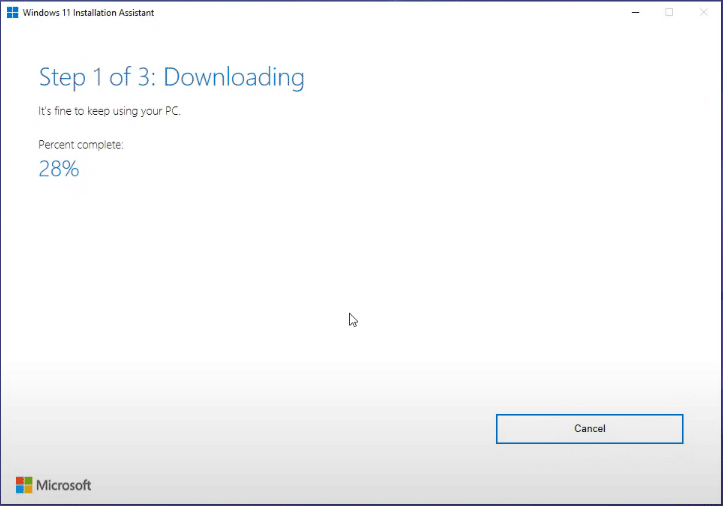This screenshot has width=723, height=506.
Task: Click the empty title bar area
Action: [400, 13]
